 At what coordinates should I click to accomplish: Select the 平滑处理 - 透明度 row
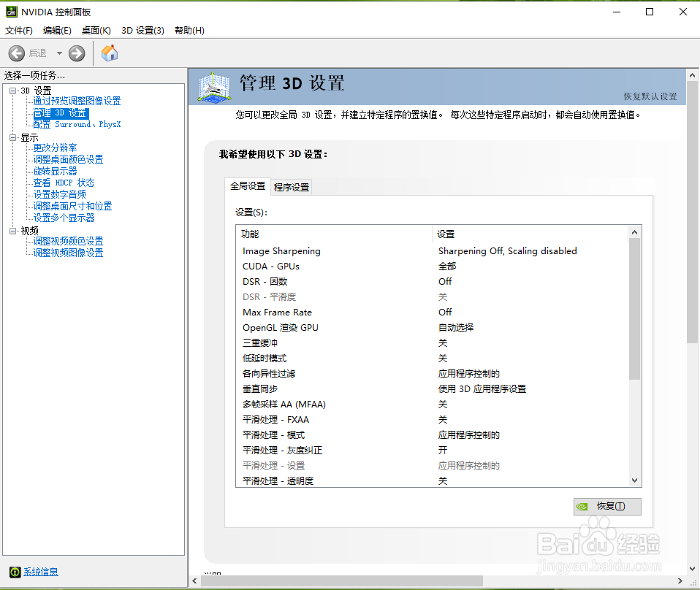pos(432,480)
